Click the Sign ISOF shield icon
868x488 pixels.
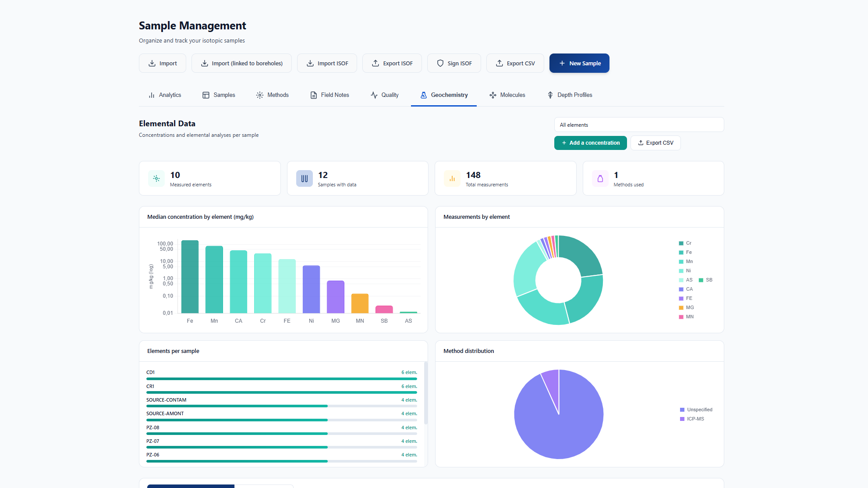pos(440,63)
